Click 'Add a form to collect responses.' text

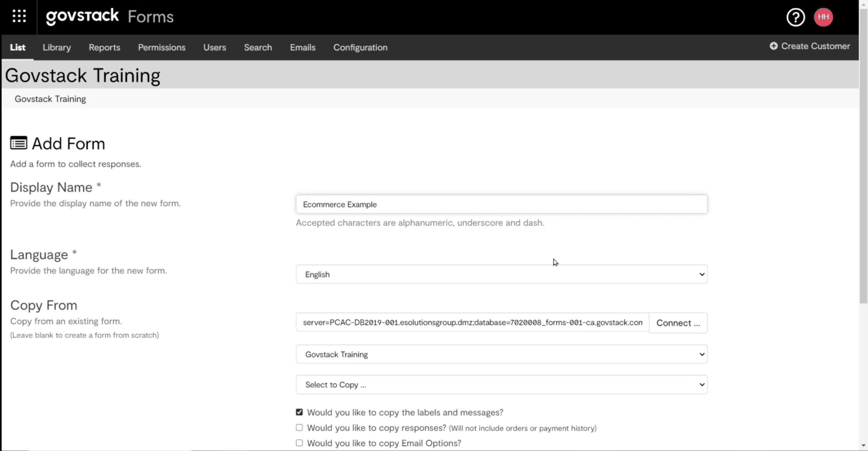point(75,164)
